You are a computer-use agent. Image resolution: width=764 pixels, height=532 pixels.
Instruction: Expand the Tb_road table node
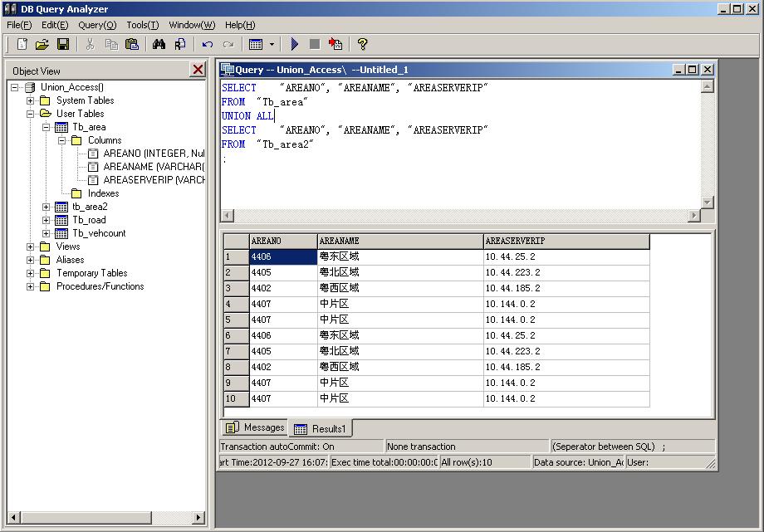(x=47, y=220)
